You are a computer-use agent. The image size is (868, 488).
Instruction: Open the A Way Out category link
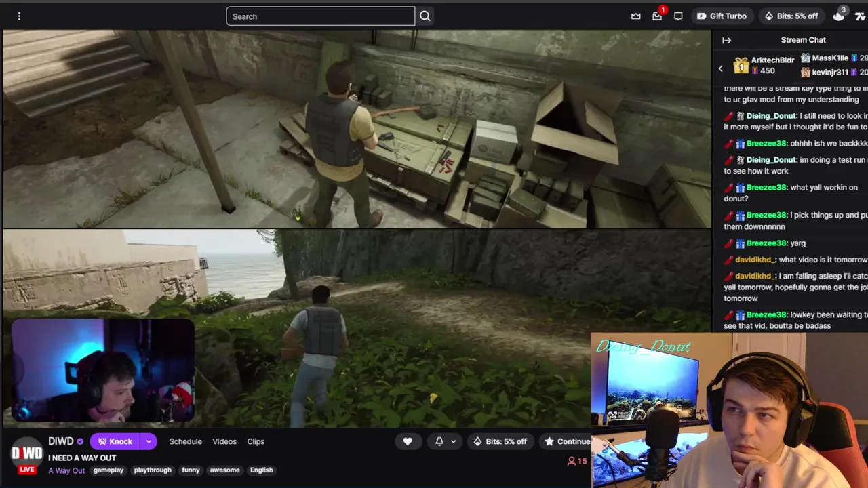(66, 470)
